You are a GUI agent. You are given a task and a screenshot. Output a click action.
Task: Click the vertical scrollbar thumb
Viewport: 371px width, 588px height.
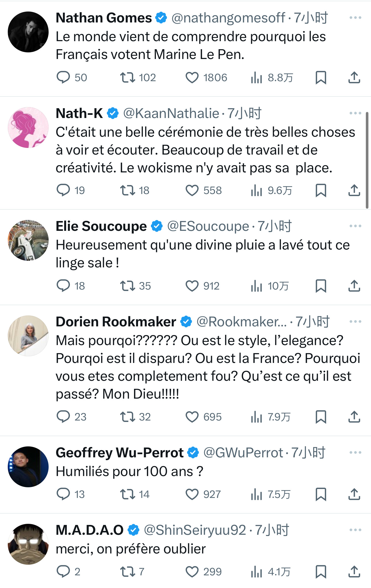(x=367, y=160)
